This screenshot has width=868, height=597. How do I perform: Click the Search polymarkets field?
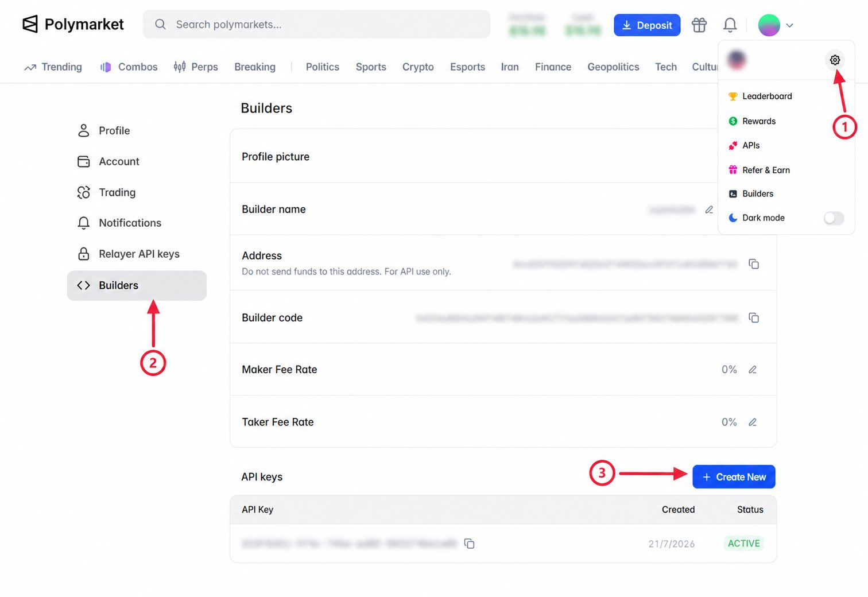(x=316, y=24)
